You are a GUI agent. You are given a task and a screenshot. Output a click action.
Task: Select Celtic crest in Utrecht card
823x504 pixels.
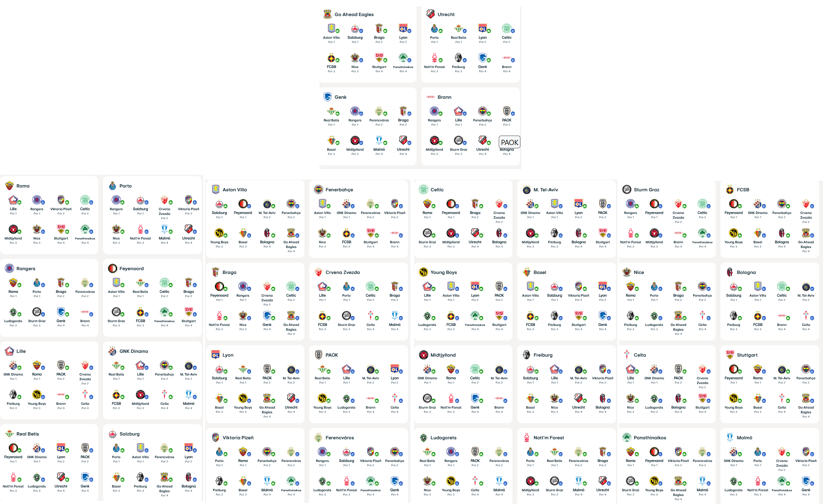pos(506,29)
